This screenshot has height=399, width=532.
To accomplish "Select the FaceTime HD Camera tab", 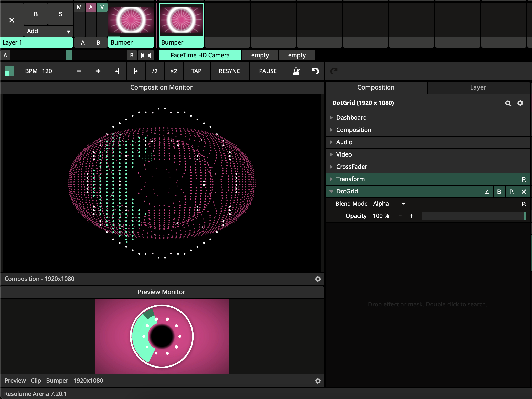I will (200, 55).
